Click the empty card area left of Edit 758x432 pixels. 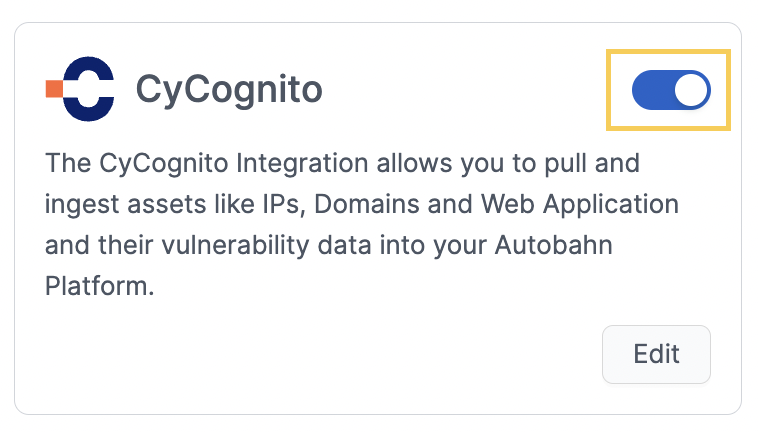(x=319, y=354)
